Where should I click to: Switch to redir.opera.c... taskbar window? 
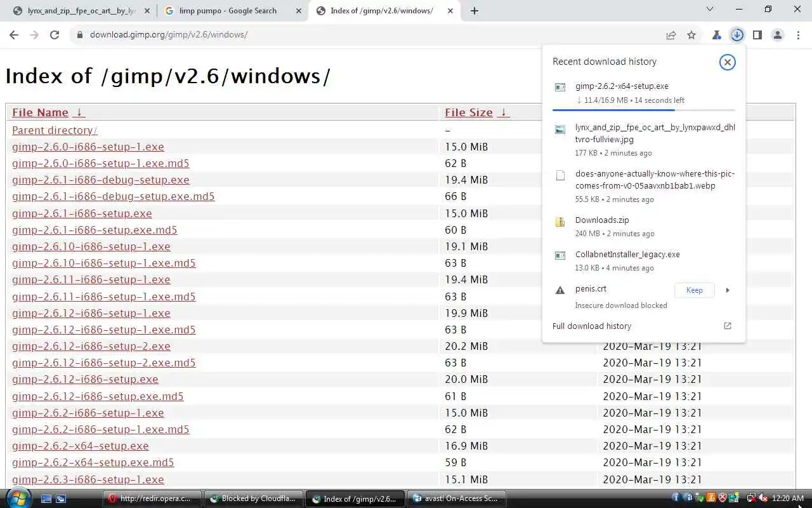[152, 498]
